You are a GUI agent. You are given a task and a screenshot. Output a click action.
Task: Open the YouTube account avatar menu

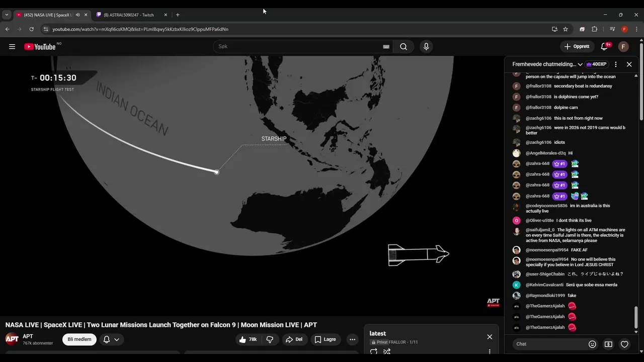[x=623, y=47]
